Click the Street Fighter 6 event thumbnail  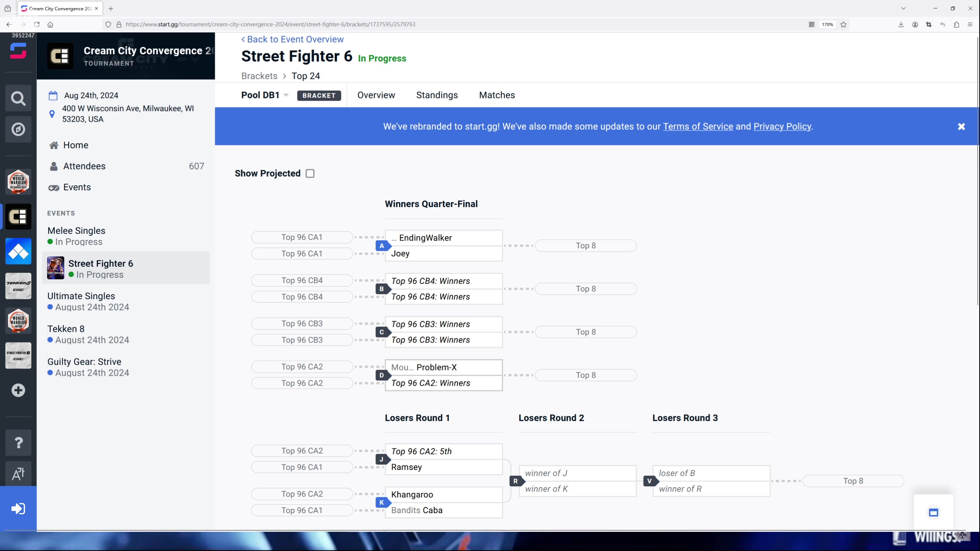point(56,268)
